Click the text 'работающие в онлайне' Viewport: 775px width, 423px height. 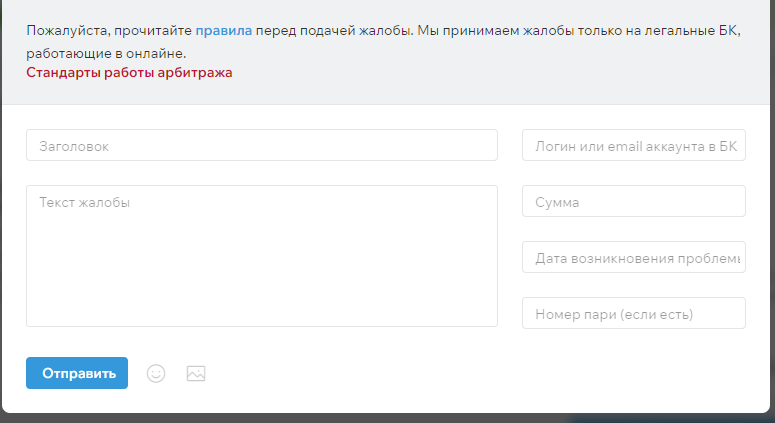point(105,53)
